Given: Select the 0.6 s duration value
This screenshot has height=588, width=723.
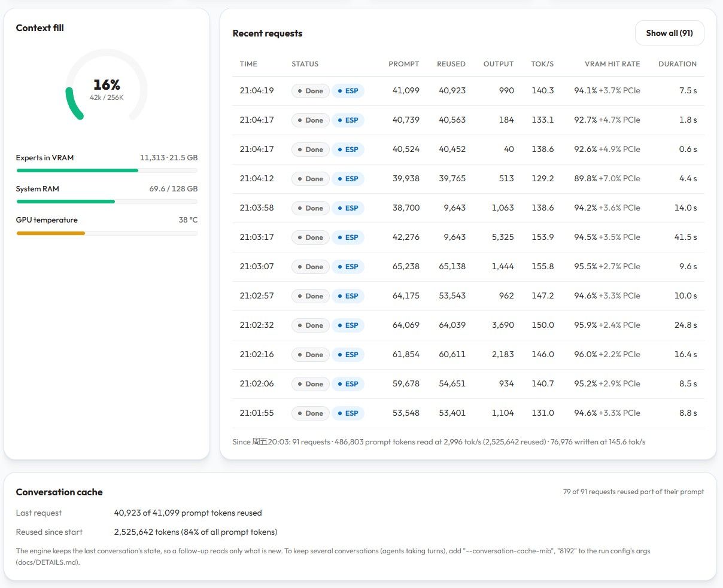Looking at the screenshot, I should tap(688, 150).
